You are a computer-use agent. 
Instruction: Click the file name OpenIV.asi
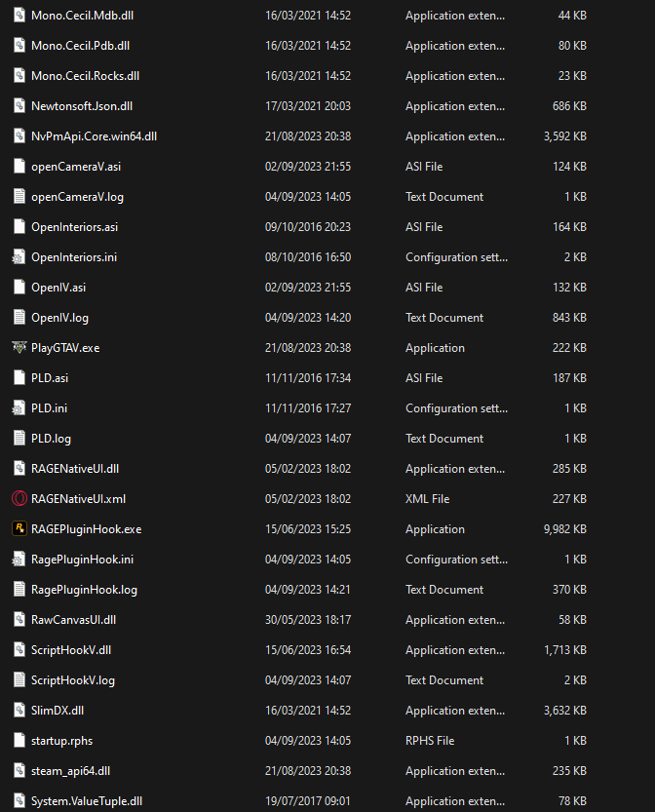[x=58, y=288]
